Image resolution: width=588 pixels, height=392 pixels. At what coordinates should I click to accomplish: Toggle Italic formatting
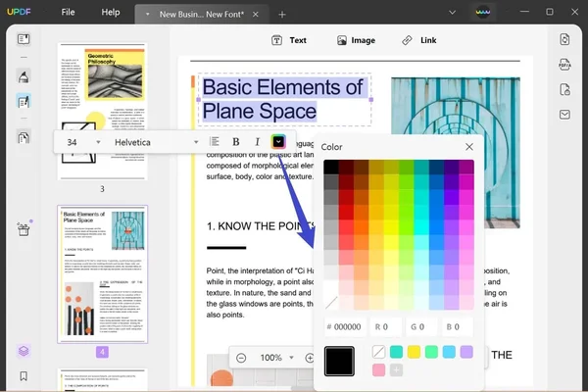pyautogui.click(x=257, y=142)
